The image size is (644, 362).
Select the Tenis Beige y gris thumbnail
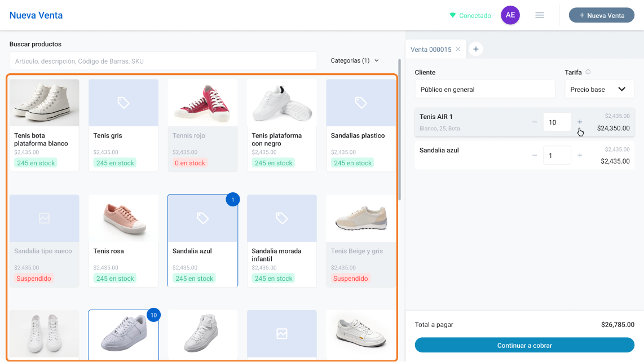click(360, 218)
